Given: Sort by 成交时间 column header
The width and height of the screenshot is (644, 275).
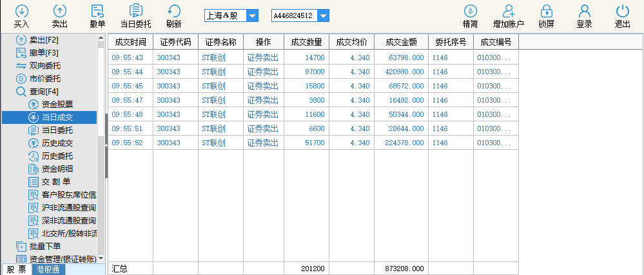Looking at the screenshot, I should click(130, 42).
